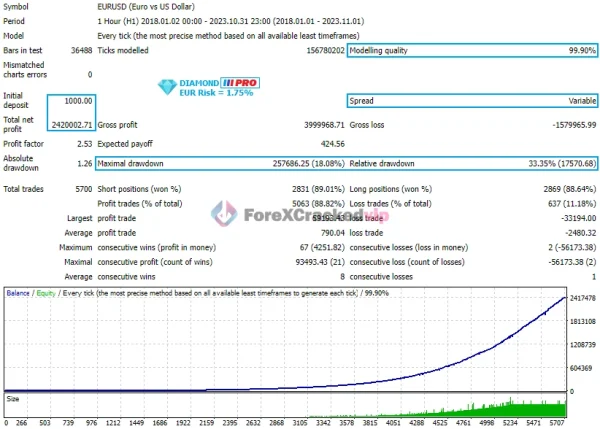Viewport: 600px width, 429px height.
Task: Select the consecutive wins value "67 (4251.82)"
Action: click(x=322, y=248)
